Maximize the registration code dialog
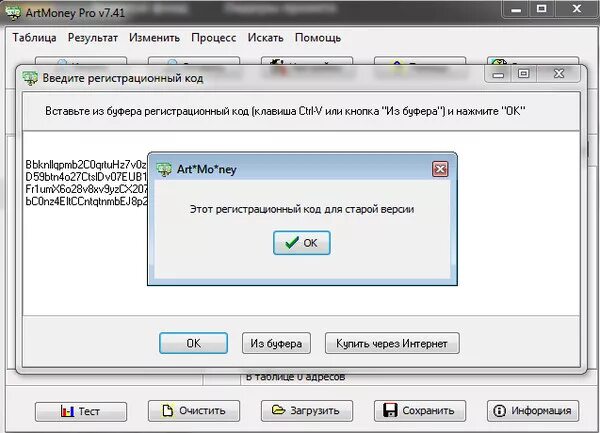Screen dimensions: 600x433 (x=523, y=73)
